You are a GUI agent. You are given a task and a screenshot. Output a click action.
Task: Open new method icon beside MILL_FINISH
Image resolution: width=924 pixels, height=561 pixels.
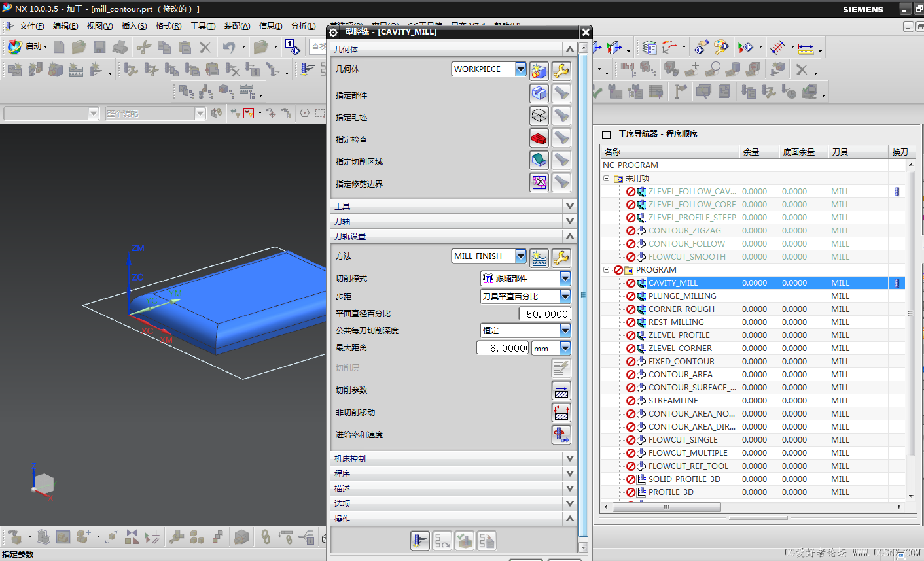point(539,258)
